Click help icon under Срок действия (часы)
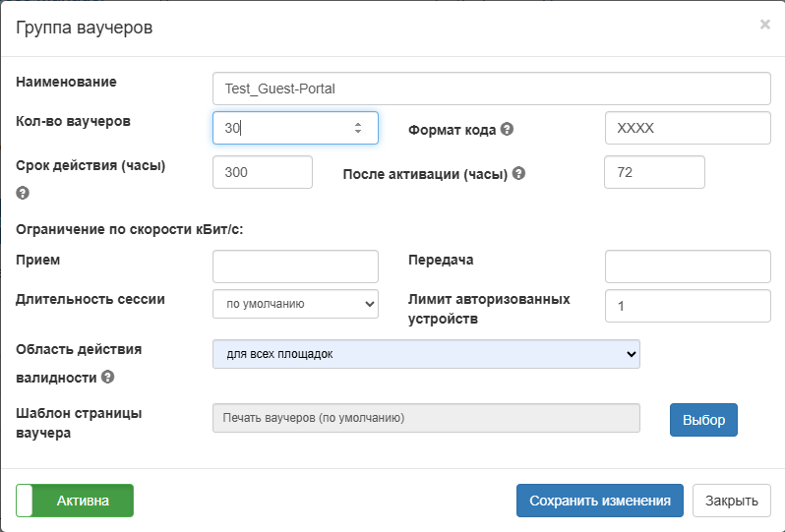The height and width of the screenshot is (532, 785). [x=23, y=194]
